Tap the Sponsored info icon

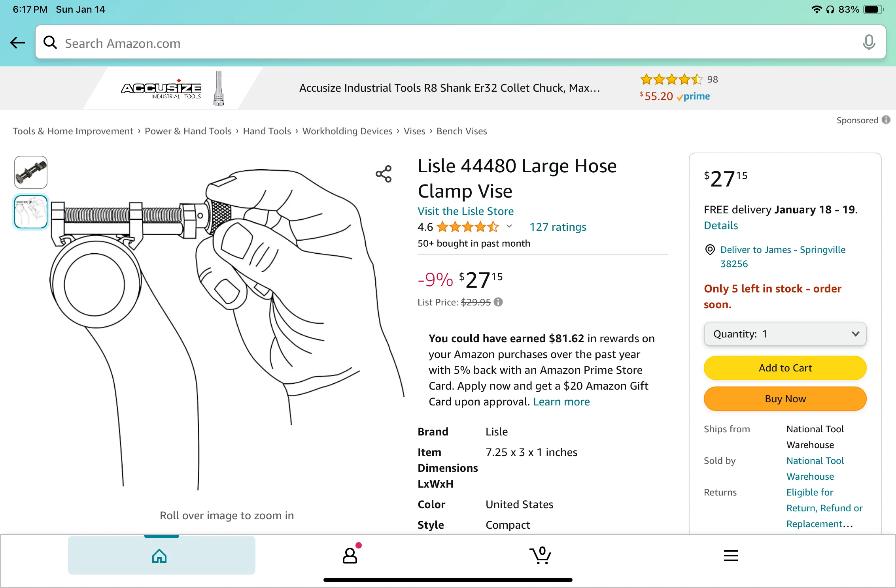[886, 120]
